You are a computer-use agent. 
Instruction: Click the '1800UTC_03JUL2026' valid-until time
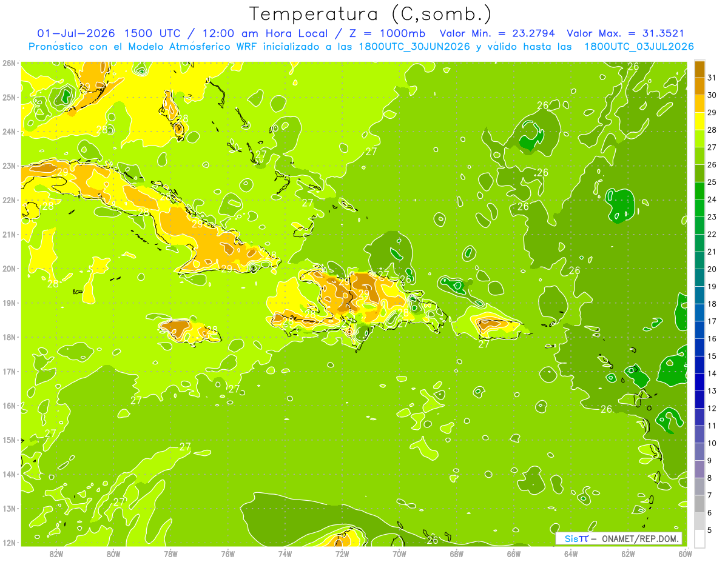pyautogui.click(x=639, y=47)
